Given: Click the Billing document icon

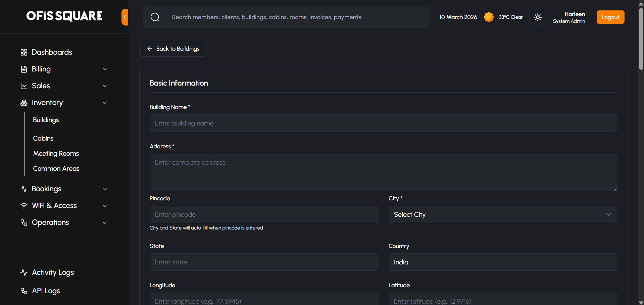Looking at the screenshot, I should (x=24, y=69).
